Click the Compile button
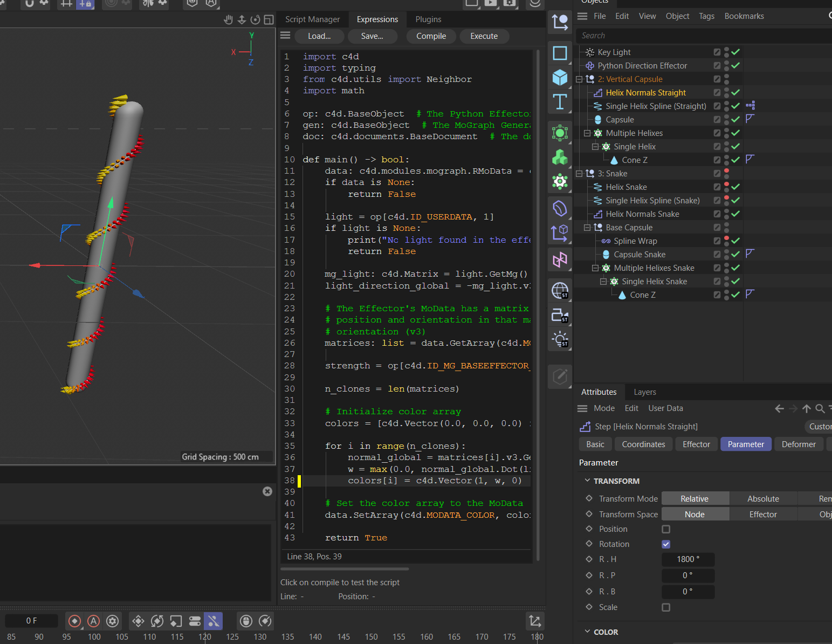The width and height of the screenshot is (832, 644). tap(431, 36)
